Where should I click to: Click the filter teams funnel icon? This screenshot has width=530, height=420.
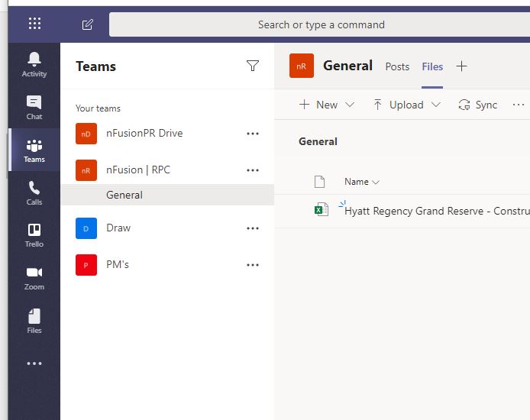(x=253, y=66)
